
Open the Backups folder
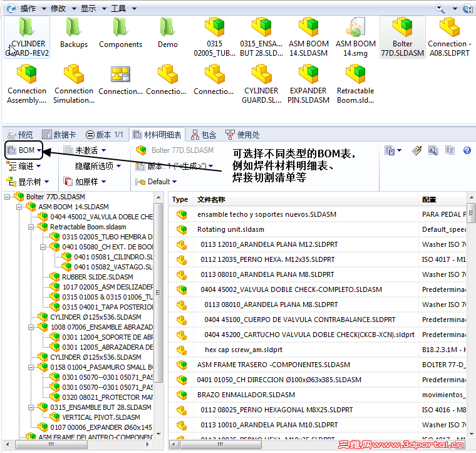pyautogui.click(x=73, y=33)
